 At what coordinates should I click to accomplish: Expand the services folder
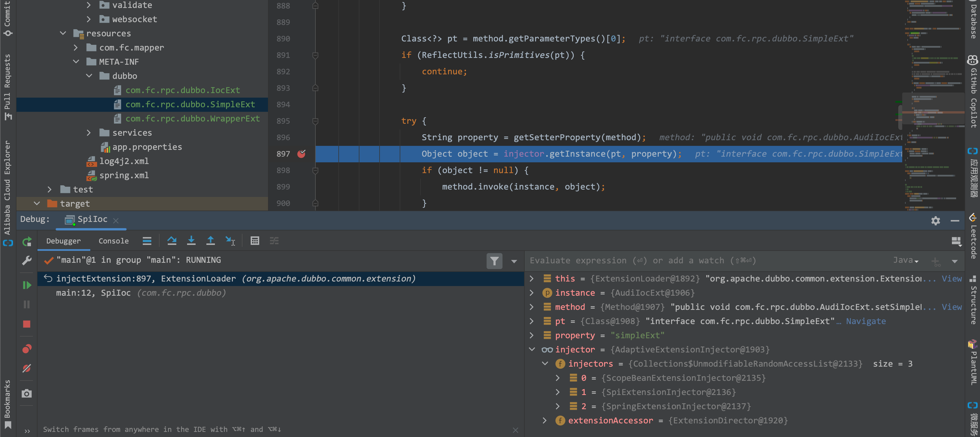pyautogui.click(x=88, y=133)
